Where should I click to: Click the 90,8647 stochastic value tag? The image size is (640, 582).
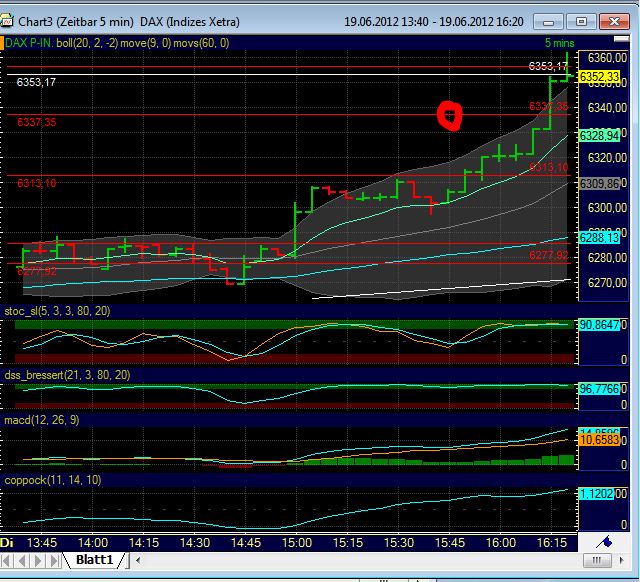tap(599, 325)
